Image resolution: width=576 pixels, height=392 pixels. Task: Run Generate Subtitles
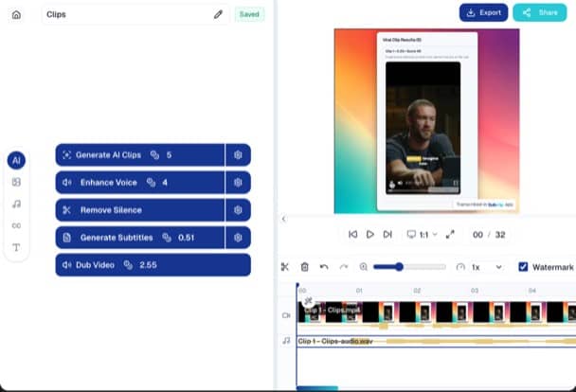(140, 238)
